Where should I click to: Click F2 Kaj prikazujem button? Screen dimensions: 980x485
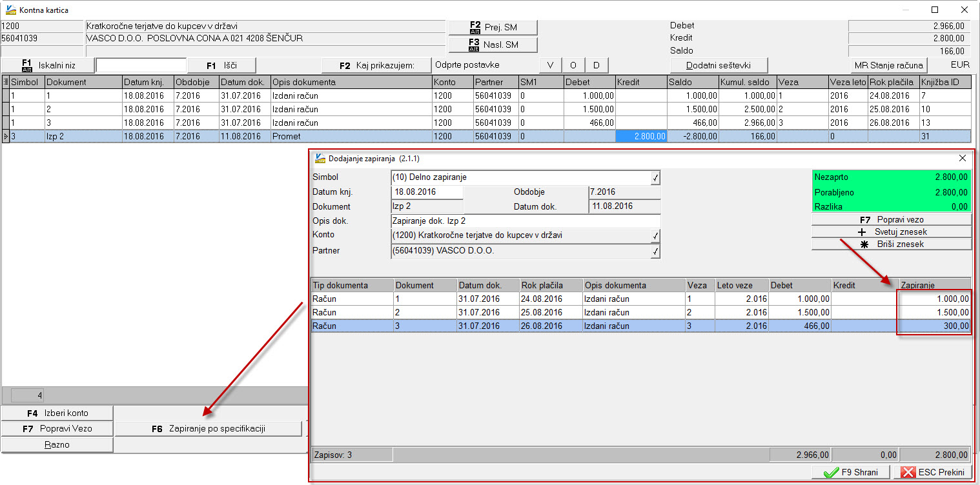(376, 65)
